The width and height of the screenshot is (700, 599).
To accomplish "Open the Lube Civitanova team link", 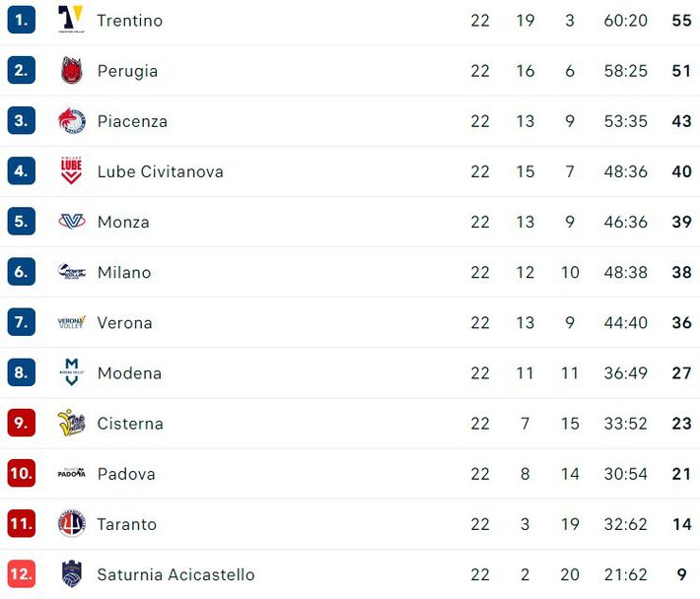I will (160, 171).
